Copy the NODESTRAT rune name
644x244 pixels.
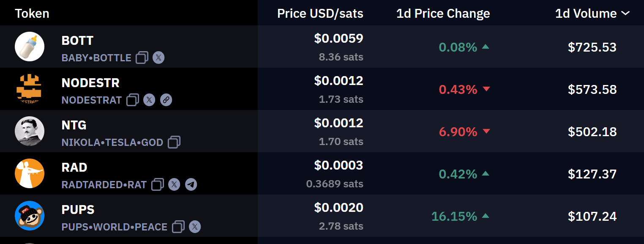tap(133, 100)
